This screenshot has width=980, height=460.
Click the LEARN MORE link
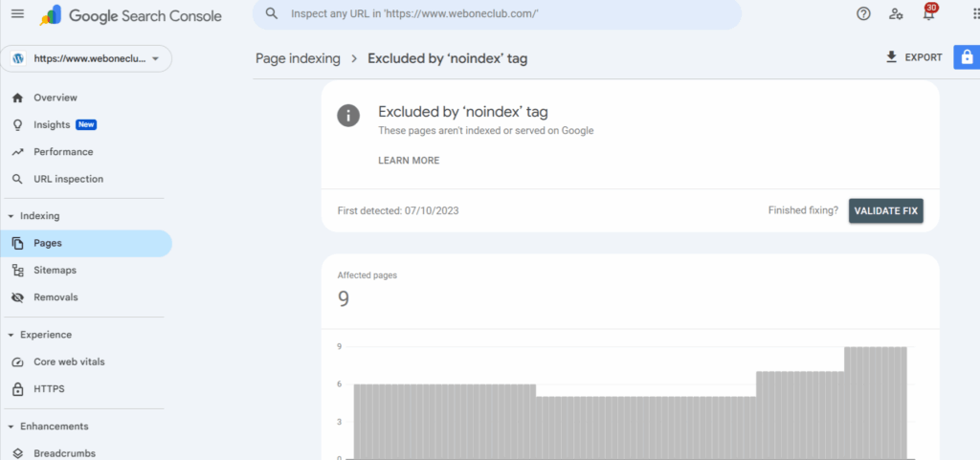[409, 161]
